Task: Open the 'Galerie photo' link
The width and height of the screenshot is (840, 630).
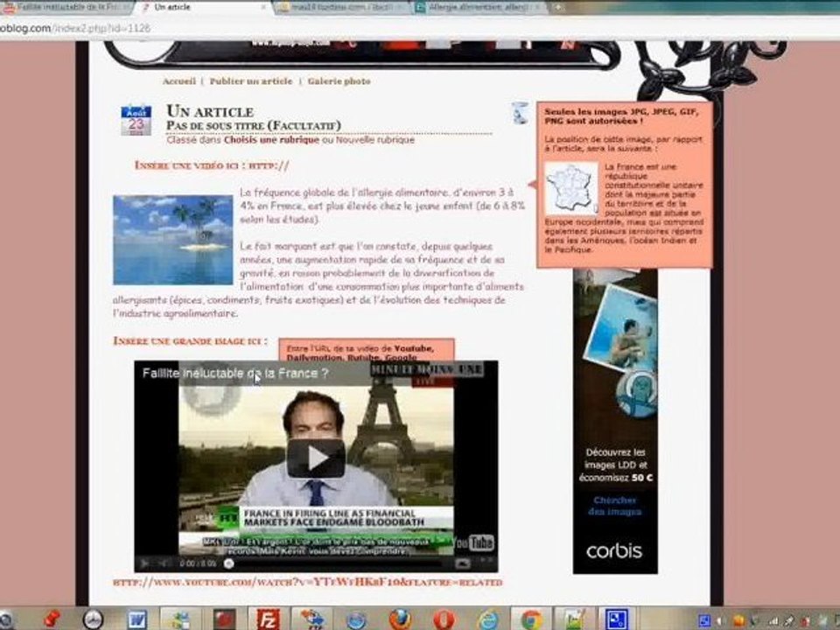Action: point(339,81)
